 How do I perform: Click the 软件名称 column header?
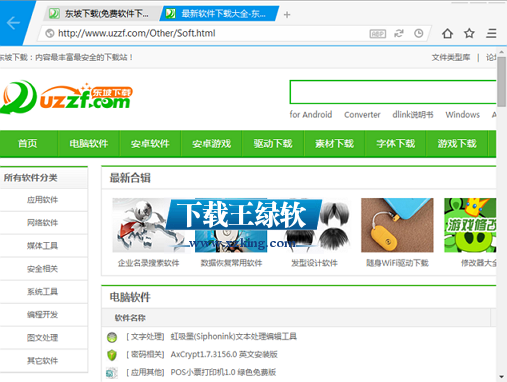pyautogui.click(x=130, y=318)
